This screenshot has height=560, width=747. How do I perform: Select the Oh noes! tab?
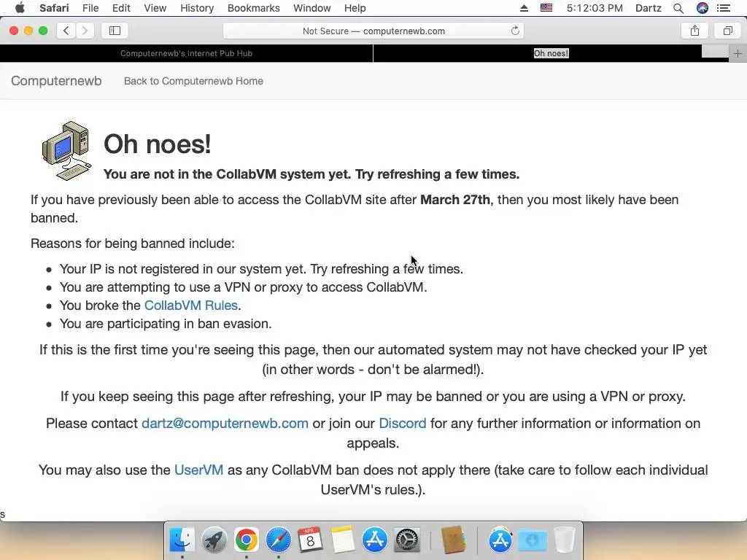tap(551, 53)
